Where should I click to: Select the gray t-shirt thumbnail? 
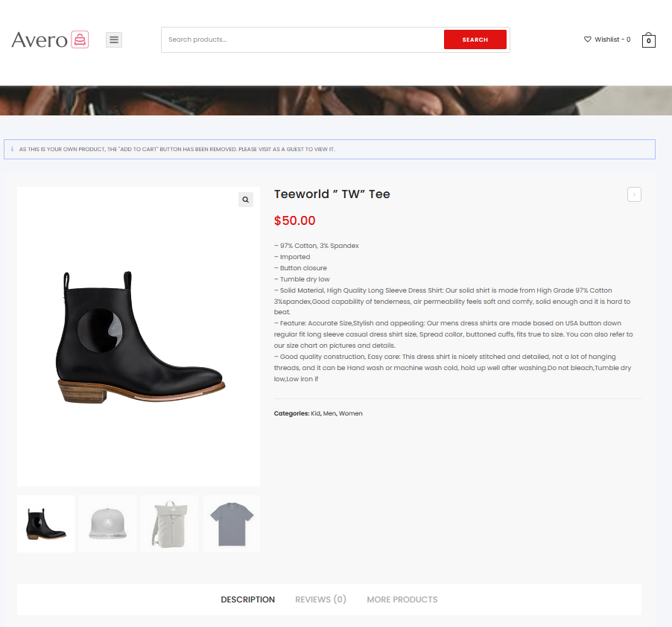(x=232, y=523)
